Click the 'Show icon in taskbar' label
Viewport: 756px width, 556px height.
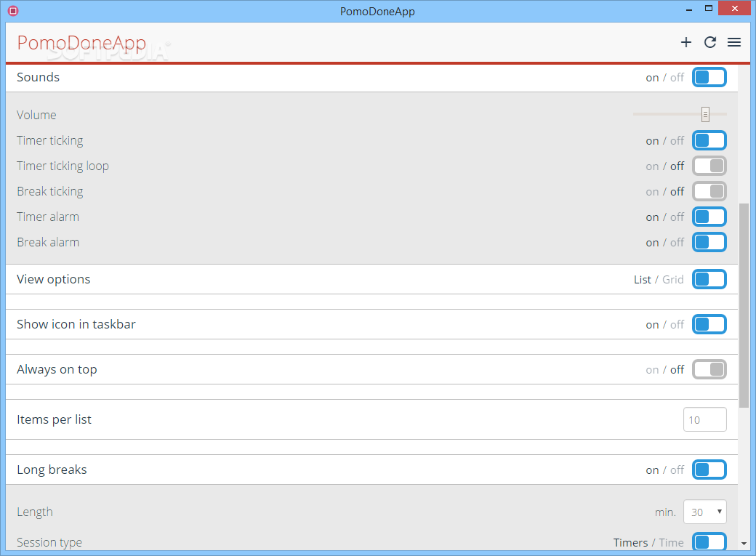[x=76, y=325]
